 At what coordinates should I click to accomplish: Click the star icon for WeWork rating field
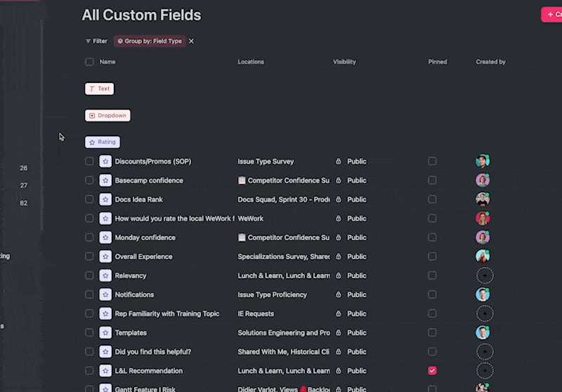(105, 218)
